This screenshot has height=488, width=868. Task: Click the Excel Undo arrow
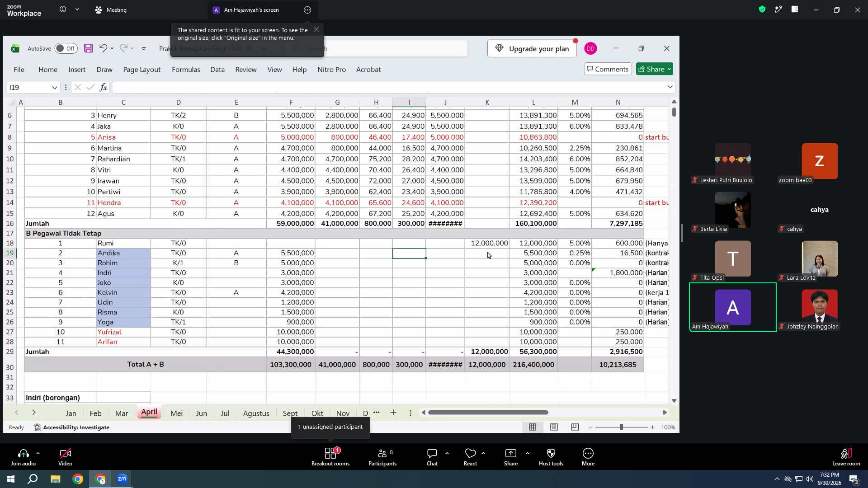click(x=103, y=48)
